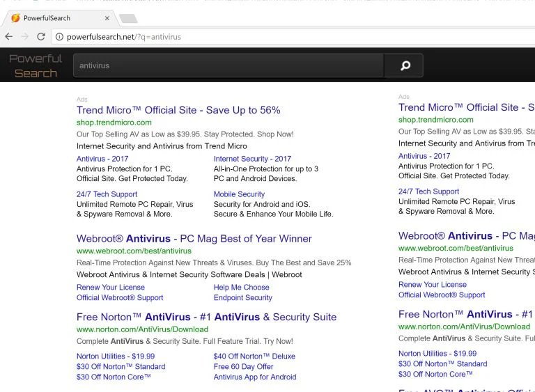Click the browser back arrow
The width and height of the screenshot is (535, 392).
point(9,36)
